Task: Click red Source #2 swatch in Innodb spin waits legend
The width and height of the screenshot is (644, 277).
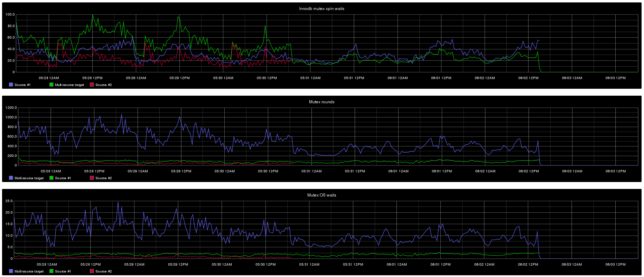Action: click(92, 85)
